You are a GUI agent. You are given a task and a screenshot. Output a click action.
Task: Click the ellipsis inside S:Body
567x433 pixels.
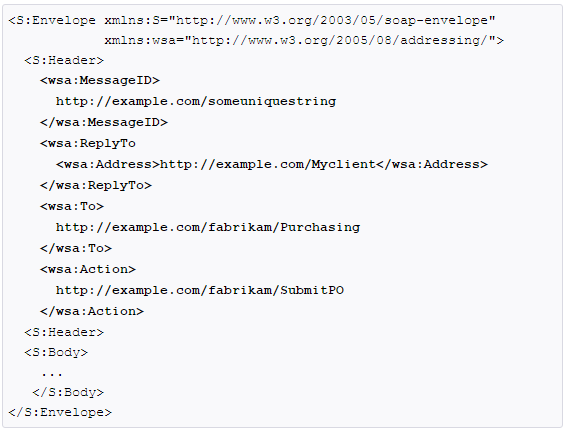pyautogui.click(x=52, y=375)
